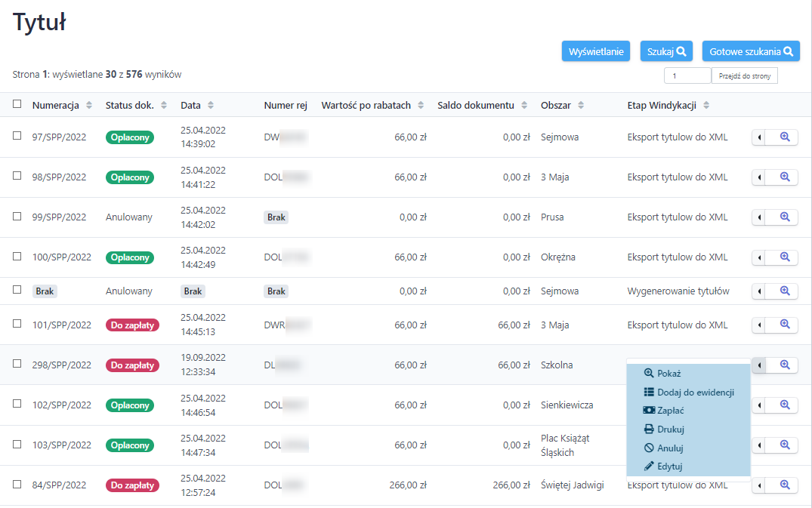Tick checkbox for 100/SPP/2022
Image resolution: width=812 pixels, height=508 pixels.
pyautogui.click(x=17, y=256)
